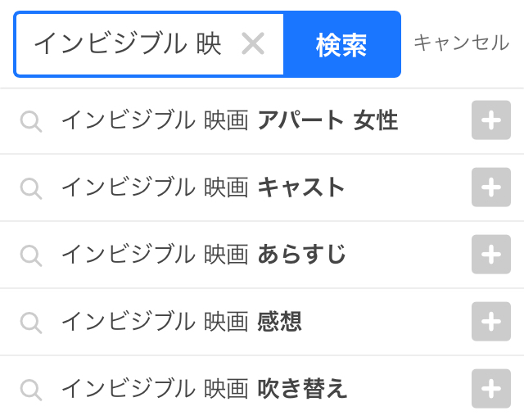Viewport: 524px width, 420px height.
Task: Hit the plus icon next to 感想
Action: click(x=491, y=322)
